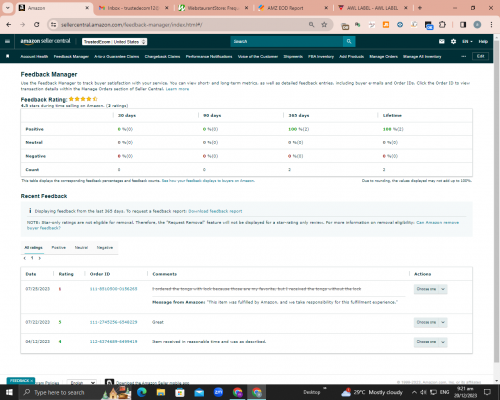
Task: Open the Zoom app from the taskbar
Action: (x=218, y=392)
